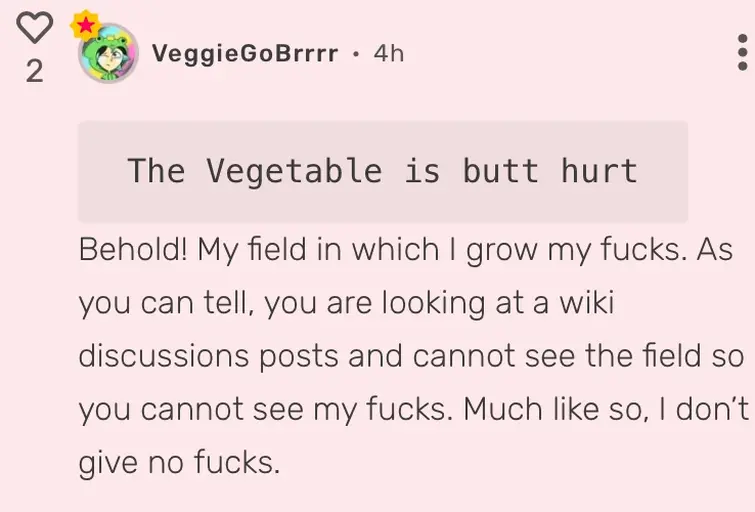Screen dimensions: 755x512
Task: Like the post with the heart icon
Action: (x=34, y=28)
